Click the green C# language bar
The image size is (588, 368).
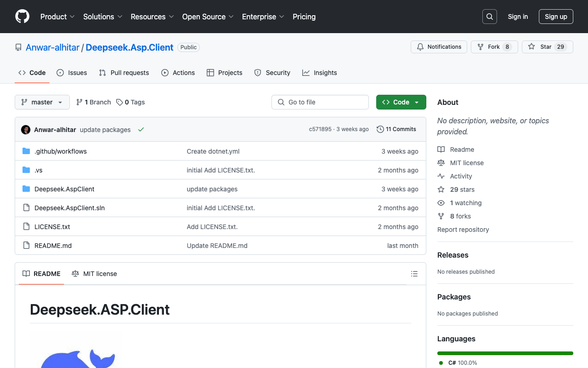505,353
